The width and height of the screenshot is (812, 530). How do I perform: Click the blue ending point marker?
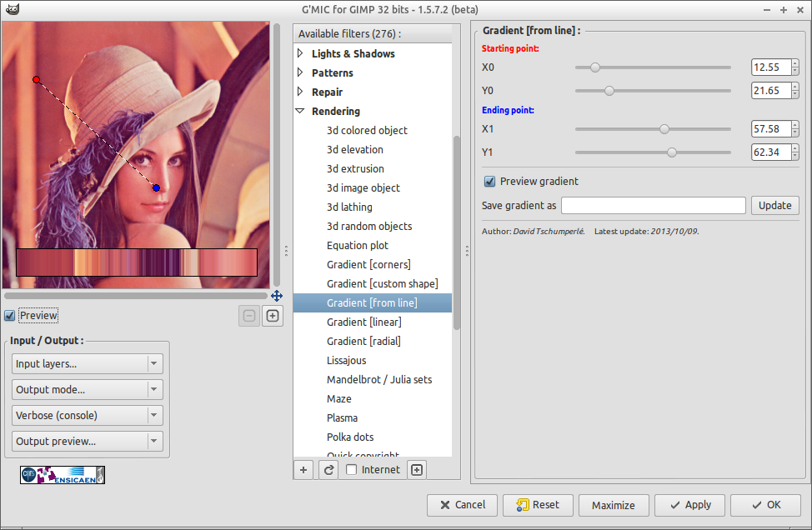tap(157, 187)
